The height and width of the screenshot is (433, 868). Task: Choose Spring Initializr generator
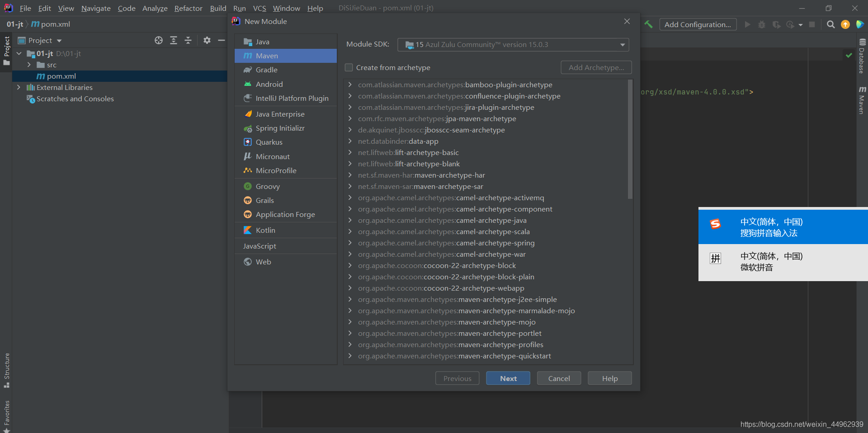click(286, 128)
